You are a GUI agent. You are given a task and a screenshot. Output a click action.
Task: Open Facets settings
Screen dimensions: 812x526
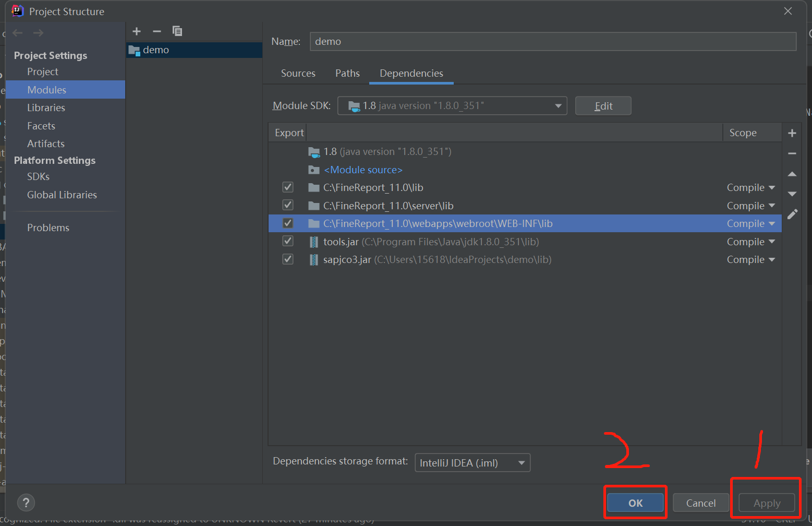click(41, 126)
